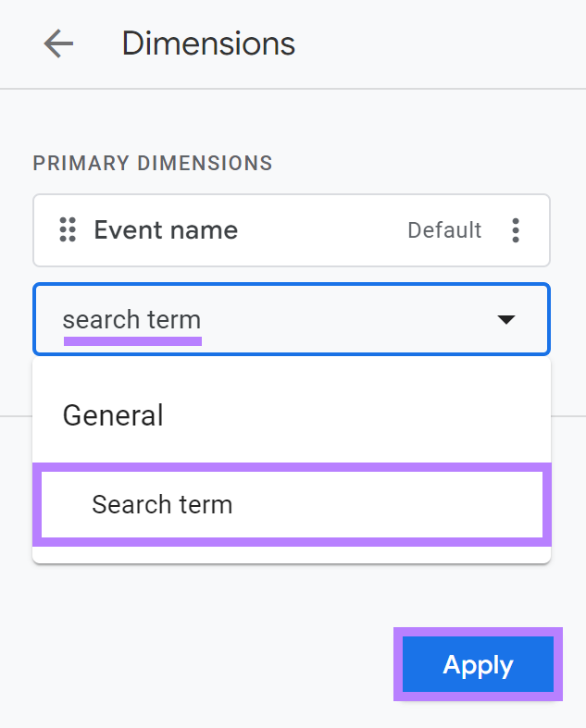This screenshot has width=586, height=728.
Task: Click the typed "search term" text
Action: [131, 320]
